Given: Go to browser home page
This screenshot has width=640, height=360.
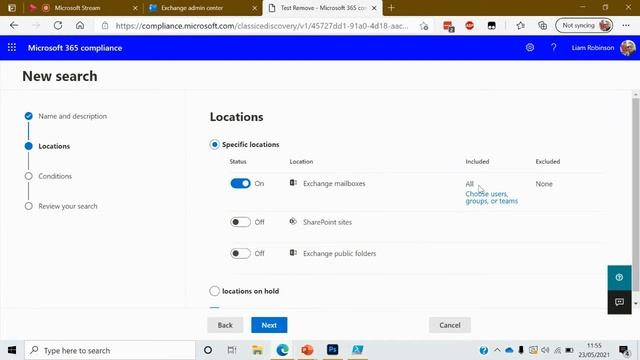Looking at the screenshot, I should [x=80, y=25].
